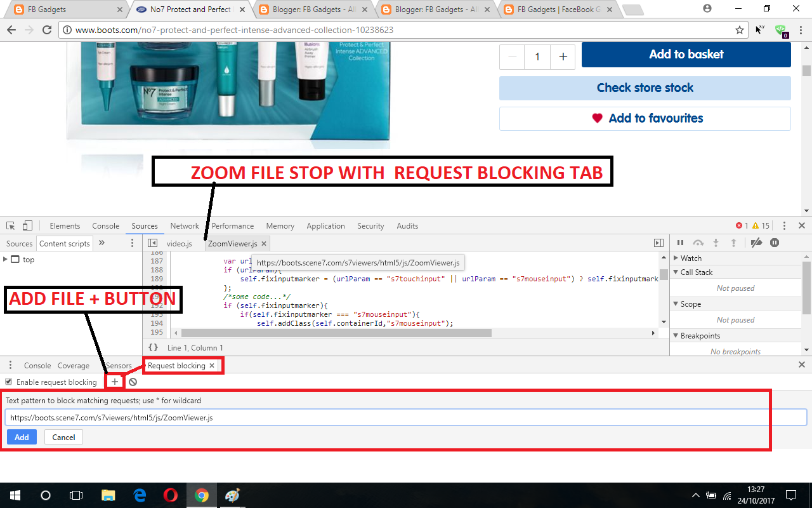Reload the page in Chrome

[x=47, y=30]
